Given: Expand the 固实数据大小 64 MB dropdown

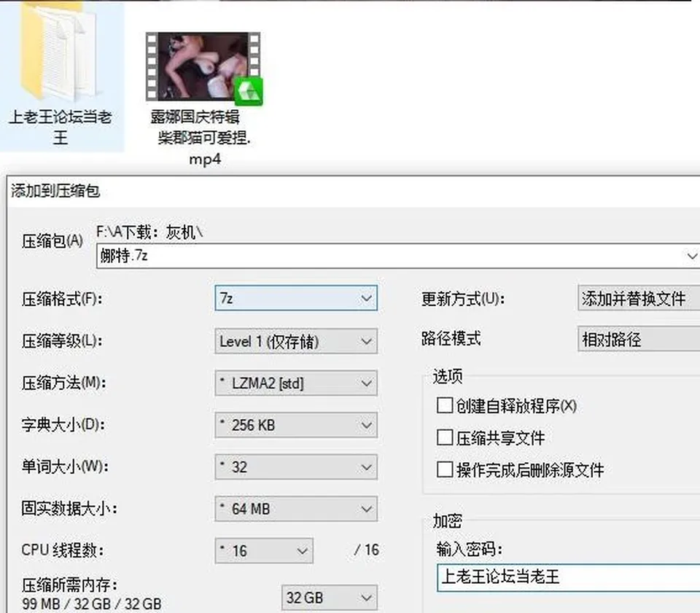Looking at the screenshot, I should (296, 509).
